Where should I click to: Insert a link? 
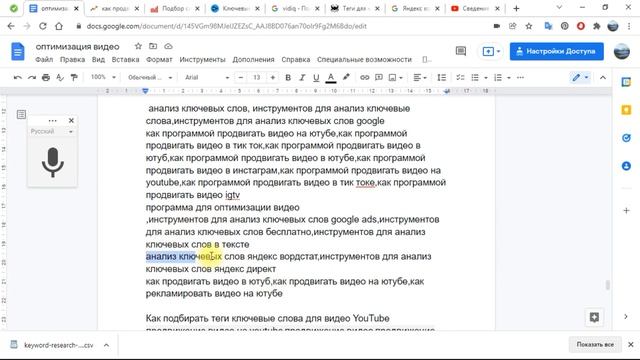[364, 78]
